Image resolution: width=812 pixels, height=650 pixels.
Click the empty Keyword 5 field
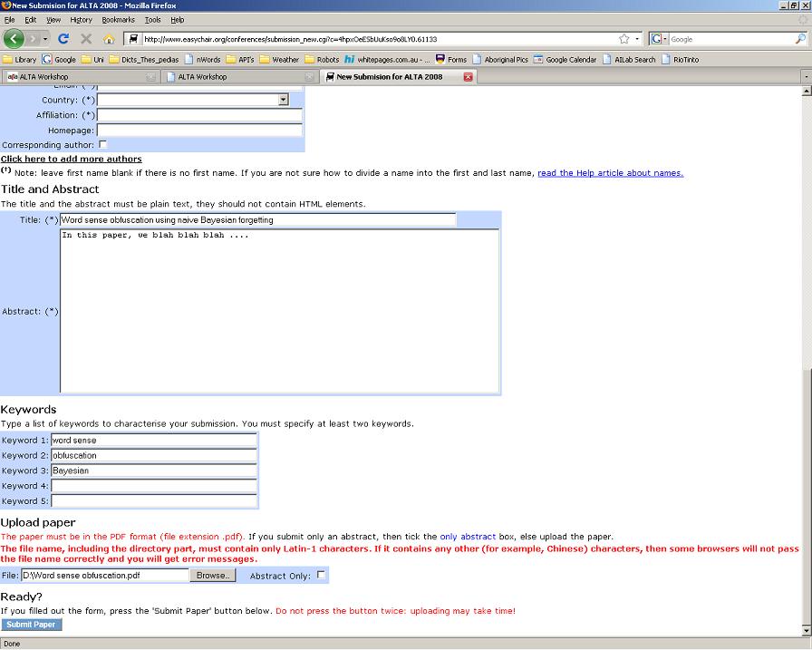[154, 500]
